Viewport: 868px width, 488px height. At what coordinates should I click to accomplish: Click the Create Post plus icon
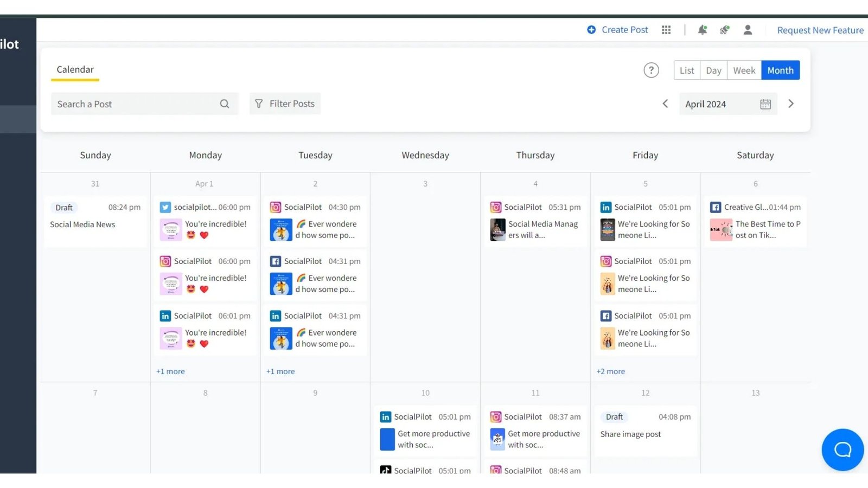click(x=591, y=30)
